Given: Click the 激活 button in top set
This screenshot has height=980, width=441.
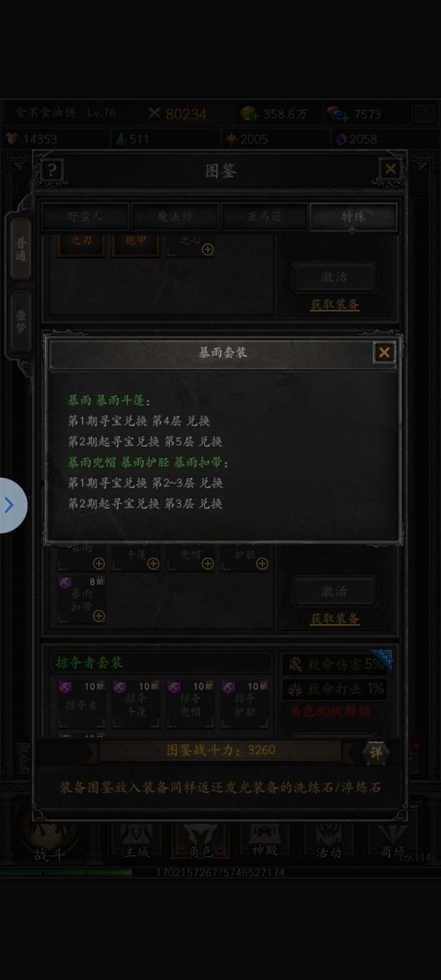Looking at the screenshot, I should pos(335,277).
